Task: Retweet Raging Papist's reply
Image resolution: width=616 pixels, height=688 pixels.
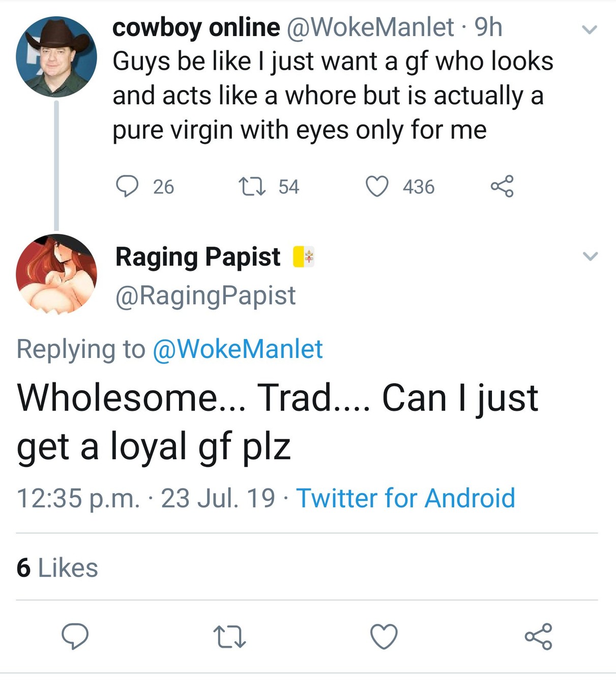Action: click(230, 637)
